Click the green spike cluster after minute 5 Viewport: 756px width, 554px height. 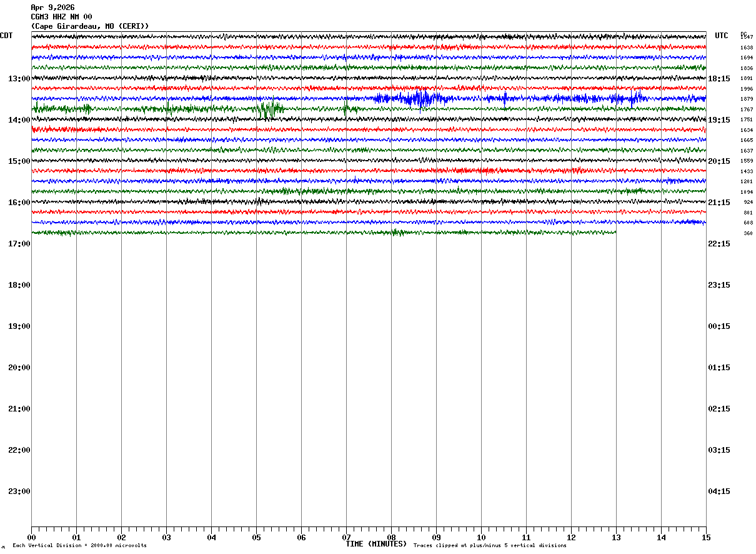pos(270,109)
